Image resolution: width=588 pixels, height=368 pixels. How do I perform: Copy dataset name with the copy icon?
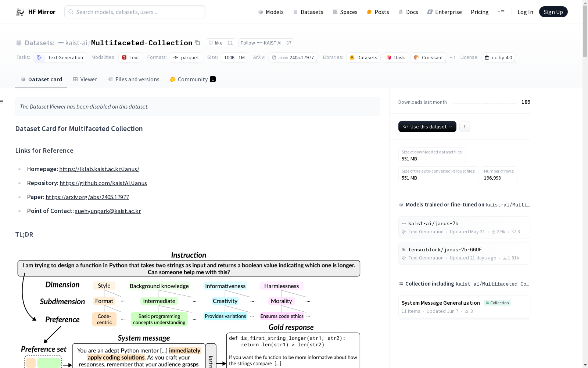click(197, 43)
